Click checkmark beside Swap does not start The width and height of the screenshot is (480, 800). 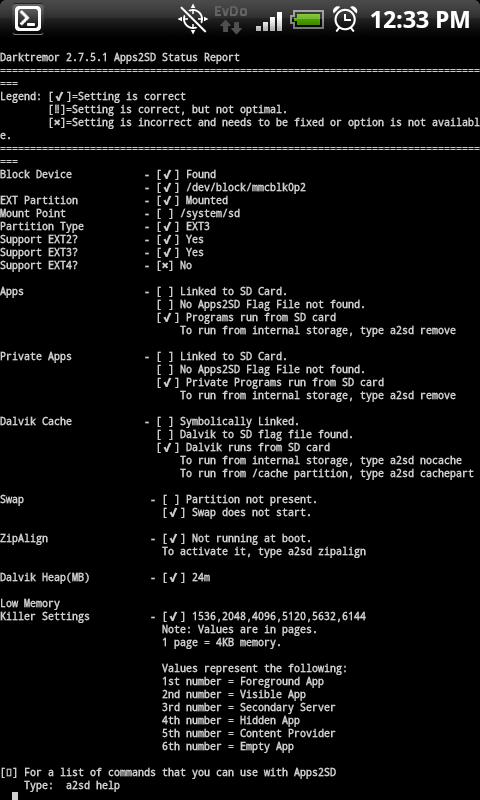pyautogui.click(x=174, y=513)
